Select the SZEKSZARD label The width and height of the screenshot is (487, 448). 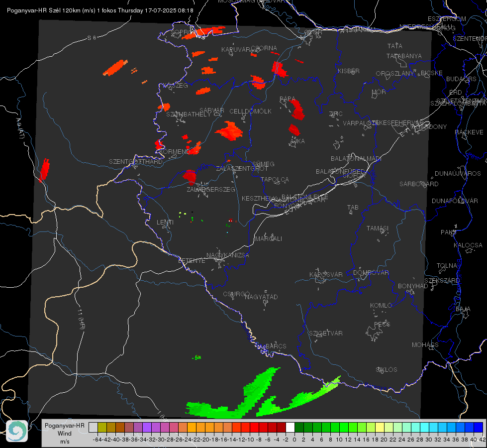click(442, 280)
